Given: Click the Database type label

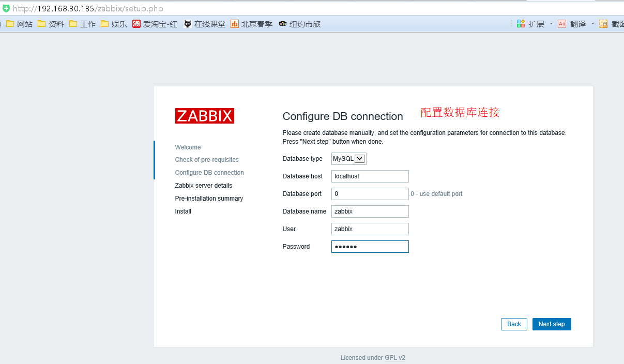Looking at the screenshot, I should (x=302, y=159).
